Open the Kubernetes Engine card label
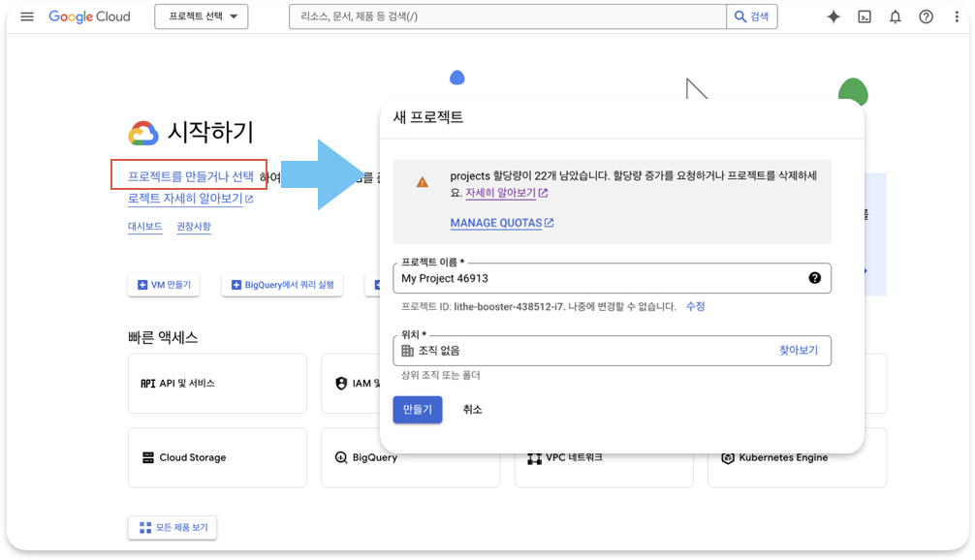The height and width of the screenshot is (560, 975). coord(783,457)
